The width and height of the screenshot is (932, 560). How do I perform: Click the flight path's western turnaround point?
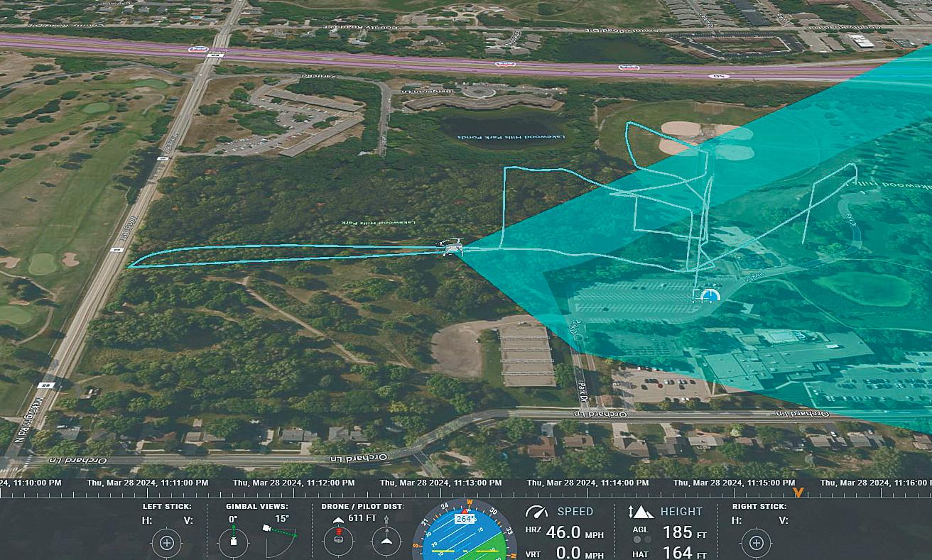tap(130, 267)
